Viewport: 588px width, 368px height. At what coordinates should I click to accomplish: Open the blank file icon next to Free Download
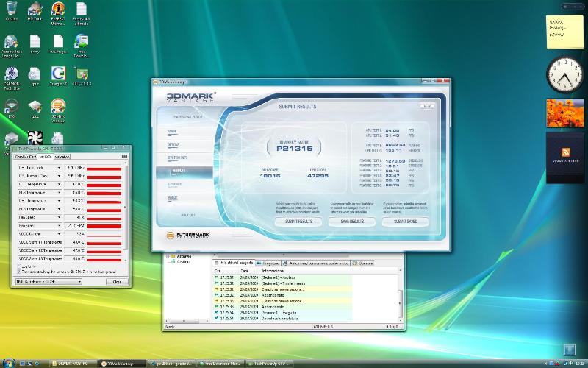coord(58,44)
